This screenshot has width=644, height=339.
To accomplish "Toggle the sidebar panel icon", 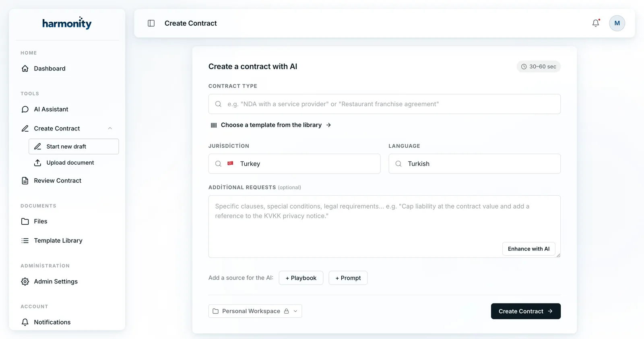I will tap(151, 23).
